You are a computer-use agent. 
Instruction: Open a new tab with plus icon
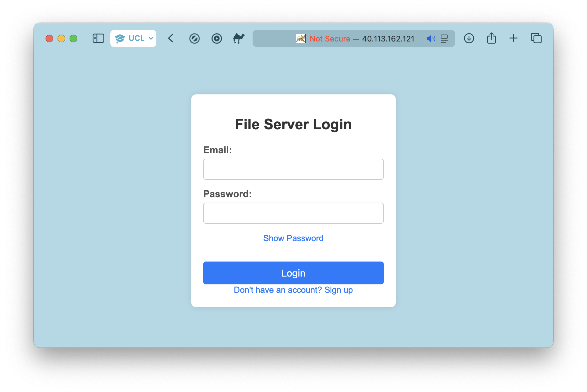click(513, 38)
